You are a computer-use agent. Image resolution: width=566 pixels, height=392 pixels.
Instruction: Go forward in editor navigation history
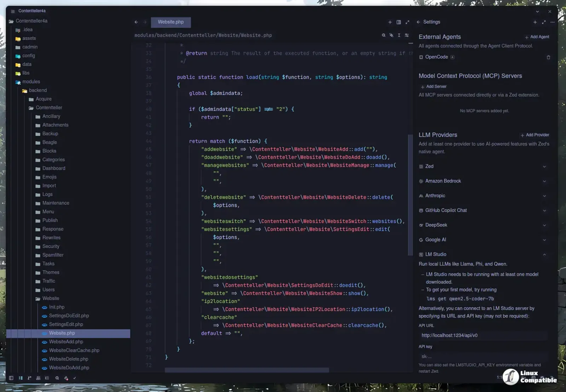[145, 22]
